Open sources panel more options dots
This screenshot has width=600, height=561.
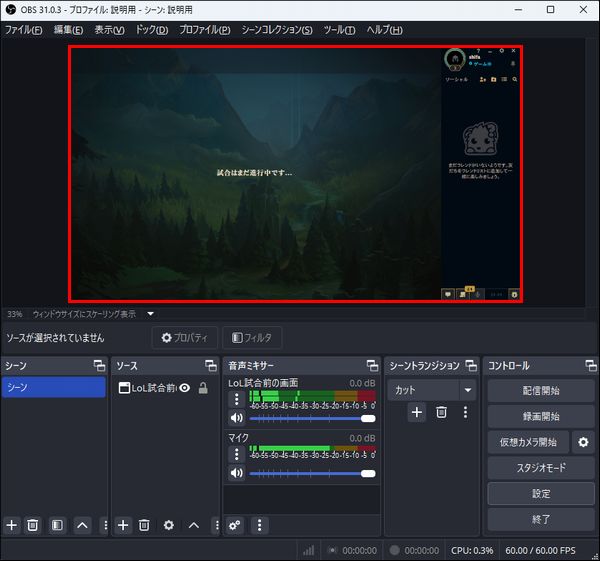tap(217, 525)
